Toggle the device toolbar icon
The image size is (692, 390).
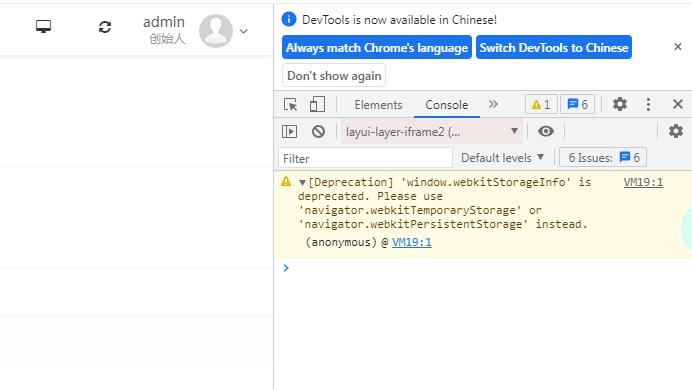coord(317,105)
